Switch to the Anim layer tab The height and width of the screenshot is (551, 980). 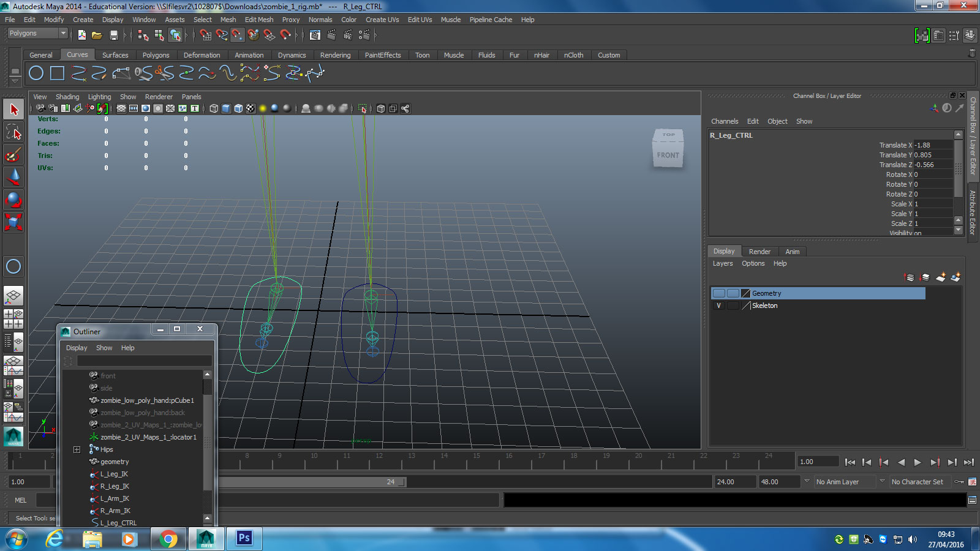793,252
